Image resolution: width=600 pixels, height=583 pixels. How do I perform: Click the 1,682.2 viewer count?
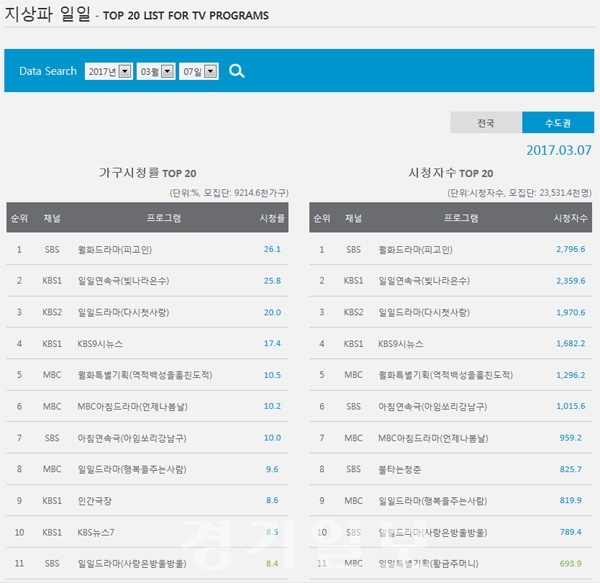(x=571, y=344)
